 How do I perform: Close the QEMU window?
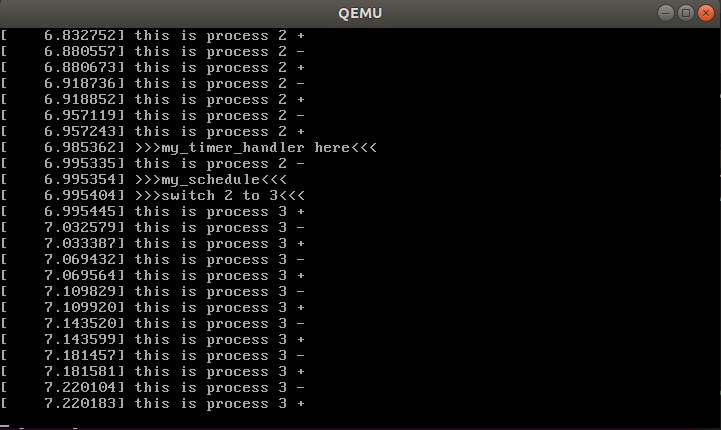pyautogui.click(x=705, y=13)
